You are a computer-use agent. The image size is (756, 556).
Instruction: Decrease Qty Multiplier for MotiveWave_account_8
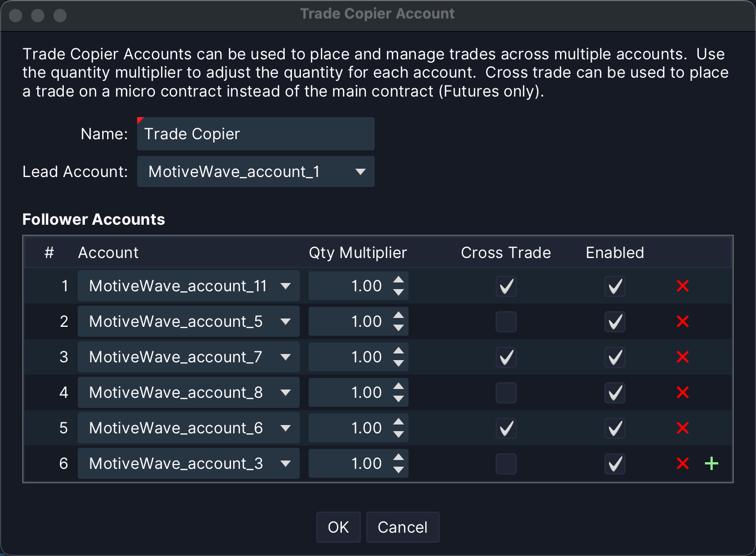399,399
